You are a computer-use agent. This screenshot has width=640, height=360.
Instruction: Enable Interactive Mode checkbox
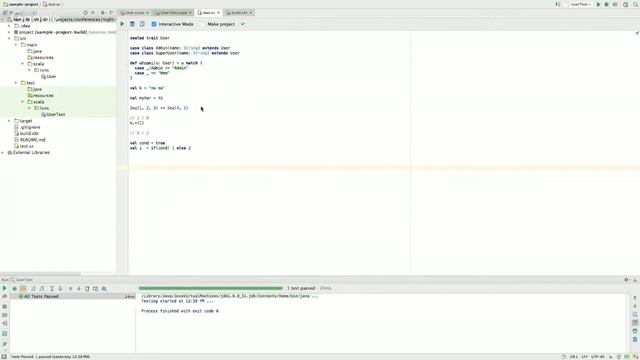click(x=154, y=24)
